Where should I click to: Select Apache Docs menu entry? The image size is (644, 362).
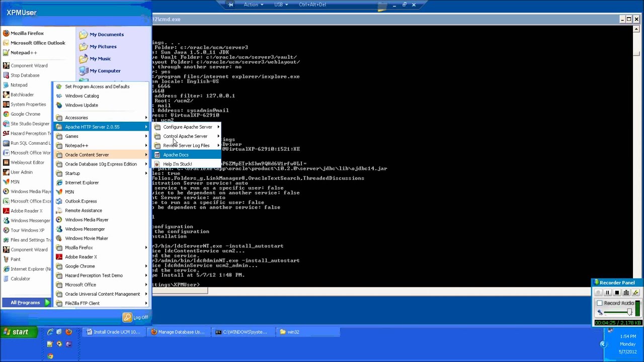[x=187, y=155]
